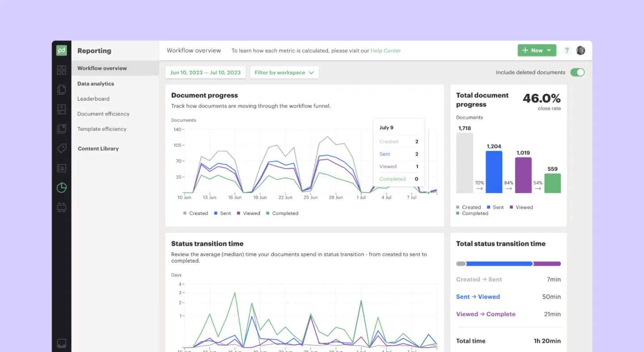Select the green pie-chart Reporting icon
This screenshot has width=644, height=352.
coord(61,188)
